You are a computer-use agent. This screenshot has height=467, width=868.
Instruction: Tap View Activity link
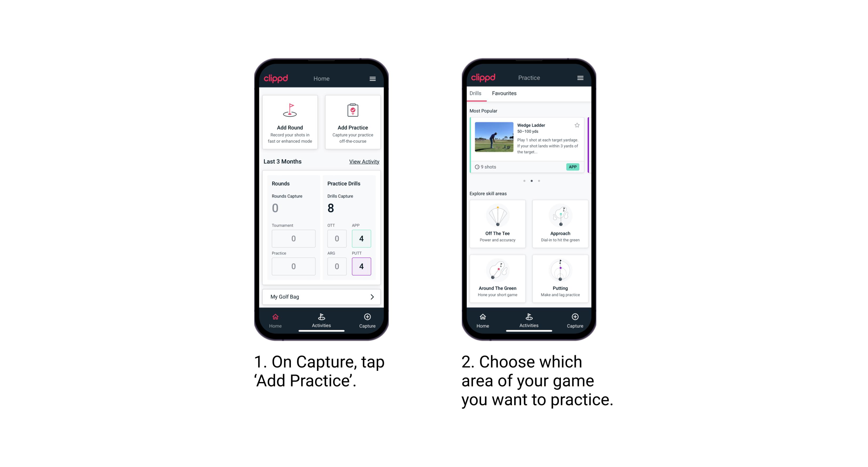pos(363,162)
